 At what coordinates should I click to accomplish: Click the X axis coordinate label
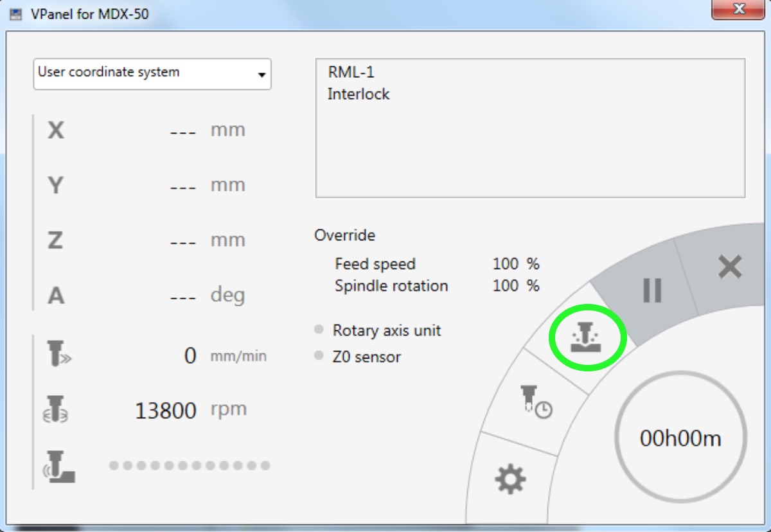56,130
